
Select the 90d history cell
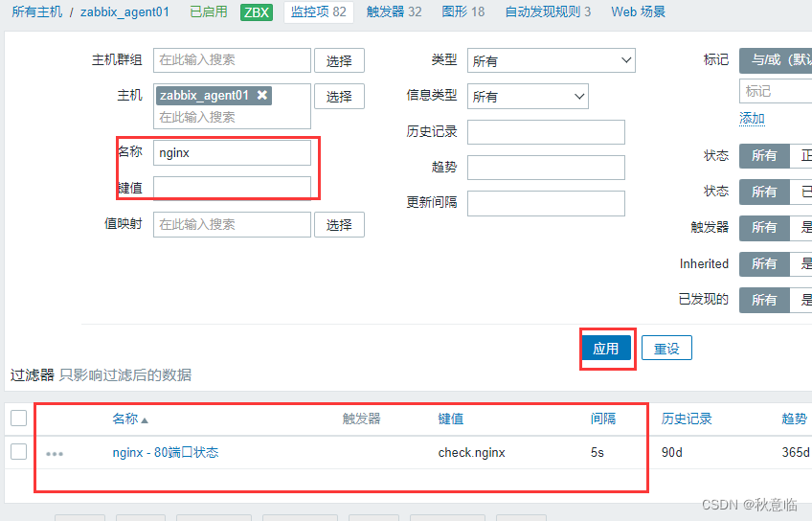click(x=671, y=453)
